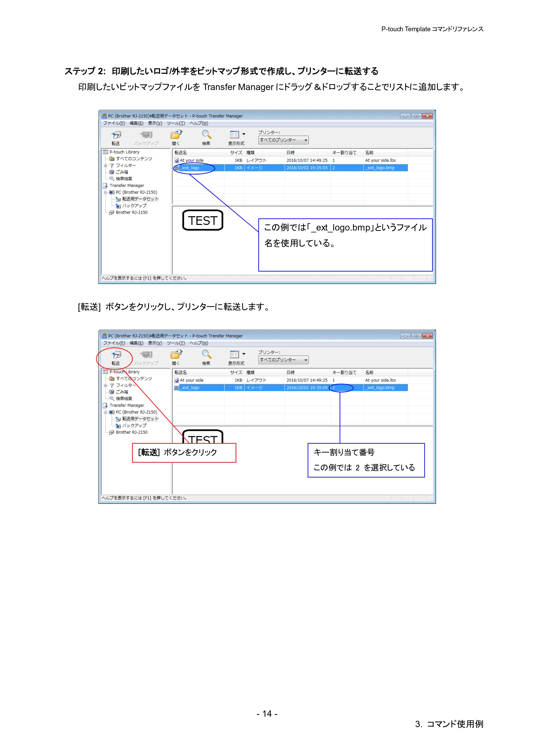Viewport: 534px width, 756px height.
Task: Click the 表示形式 view icon in lower window
Action: 234,354
